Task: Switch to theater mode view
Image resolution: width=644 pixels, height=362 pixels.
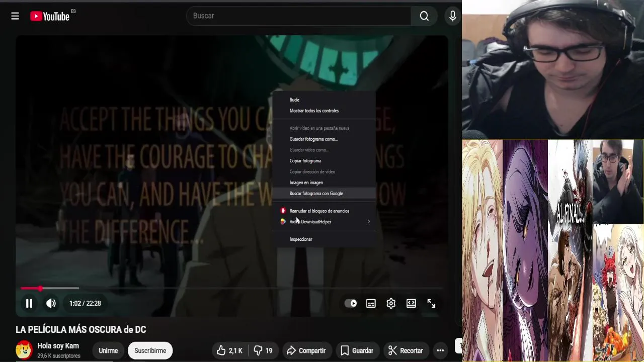Action: 411,303
